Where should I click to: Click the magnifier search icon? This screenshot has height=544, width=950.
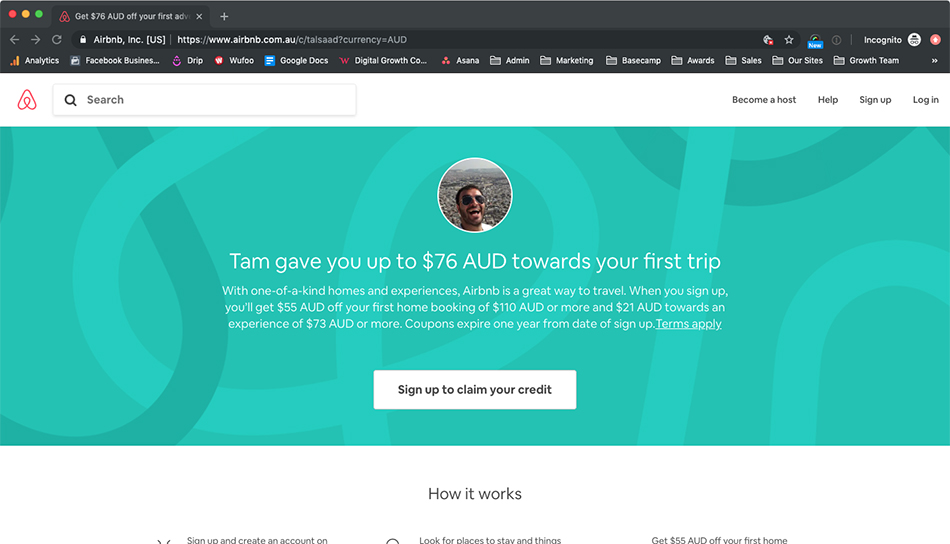pyautogui.click(x=70, y=100)
